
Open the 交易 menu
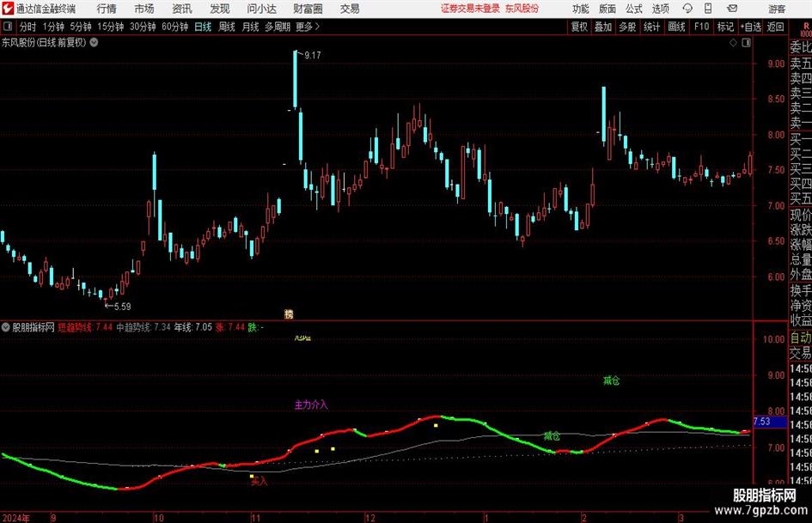tap(350, 9)
